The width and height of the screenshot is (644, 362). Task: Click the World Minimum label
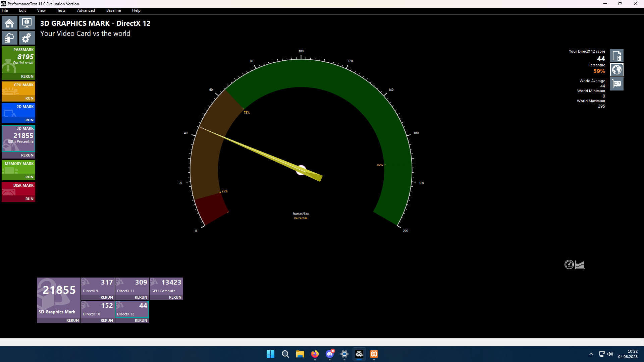[591, 91]
